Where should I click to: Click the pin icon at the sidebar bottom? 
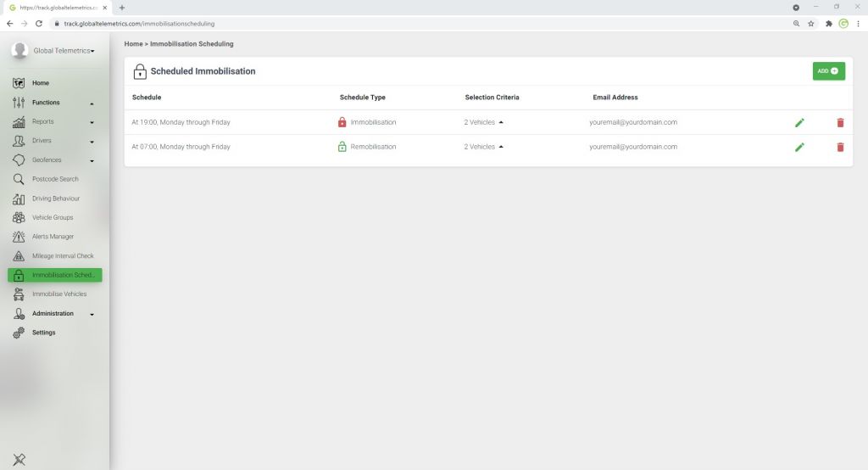19,459
